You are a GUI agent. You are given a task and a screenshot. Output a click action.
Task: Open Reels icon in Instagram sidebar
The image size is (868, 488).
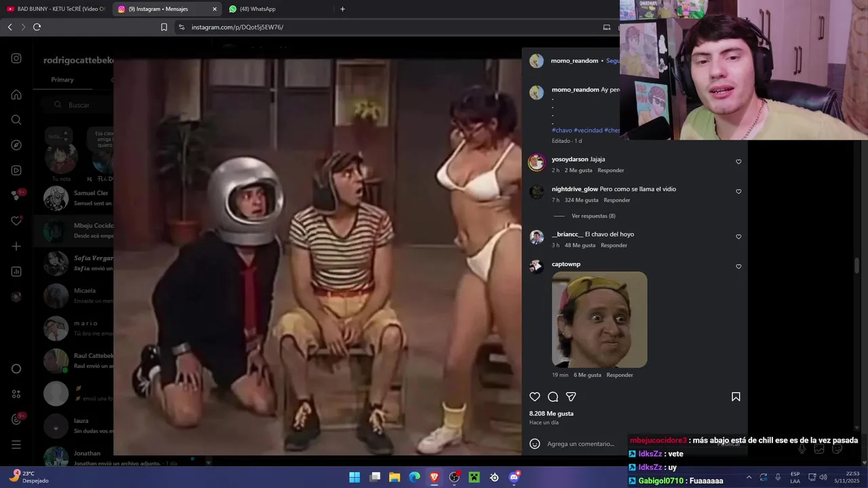click(x=16, y=170)
